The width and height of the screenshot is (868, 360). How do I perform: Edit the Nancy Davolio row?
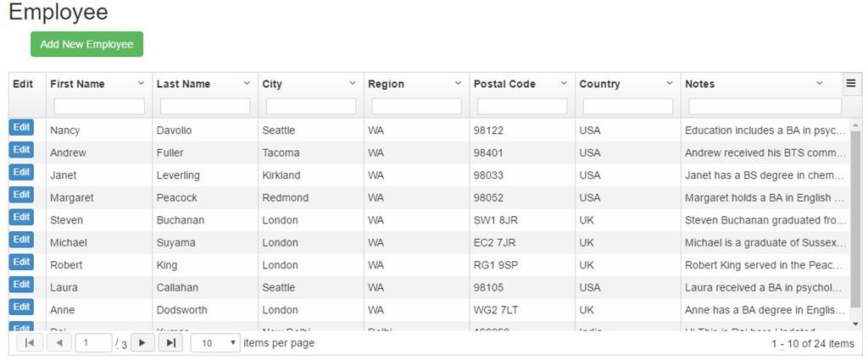coord(21,127)
